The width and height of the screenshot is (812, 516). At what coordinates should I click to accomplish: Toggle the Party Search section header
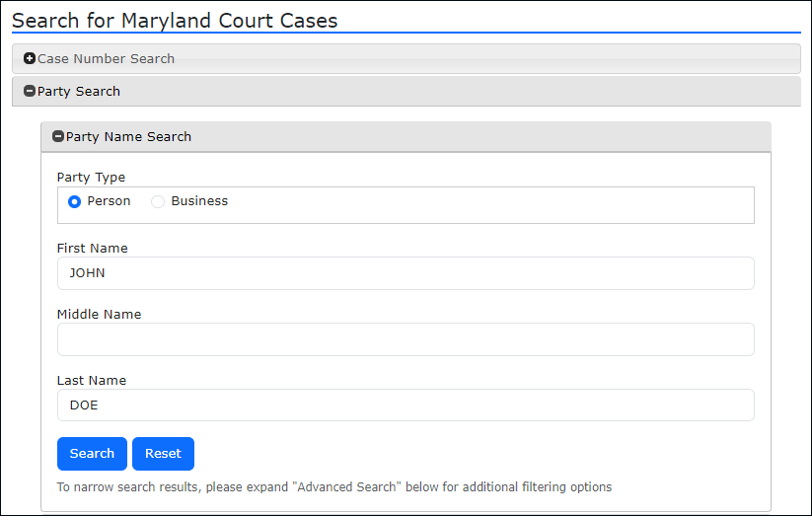coord(406,91)
